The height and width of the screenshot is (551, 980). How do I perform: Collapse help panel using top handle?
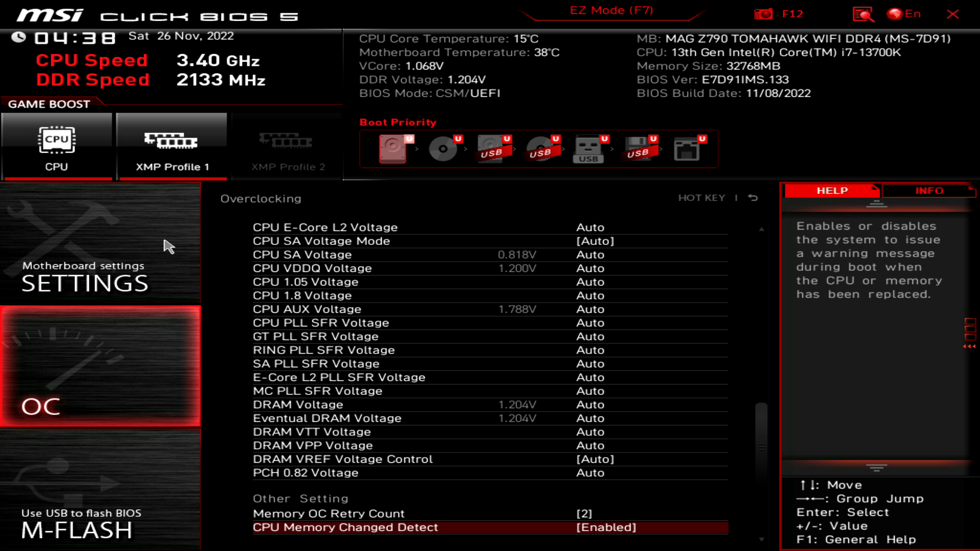(876, 204)
